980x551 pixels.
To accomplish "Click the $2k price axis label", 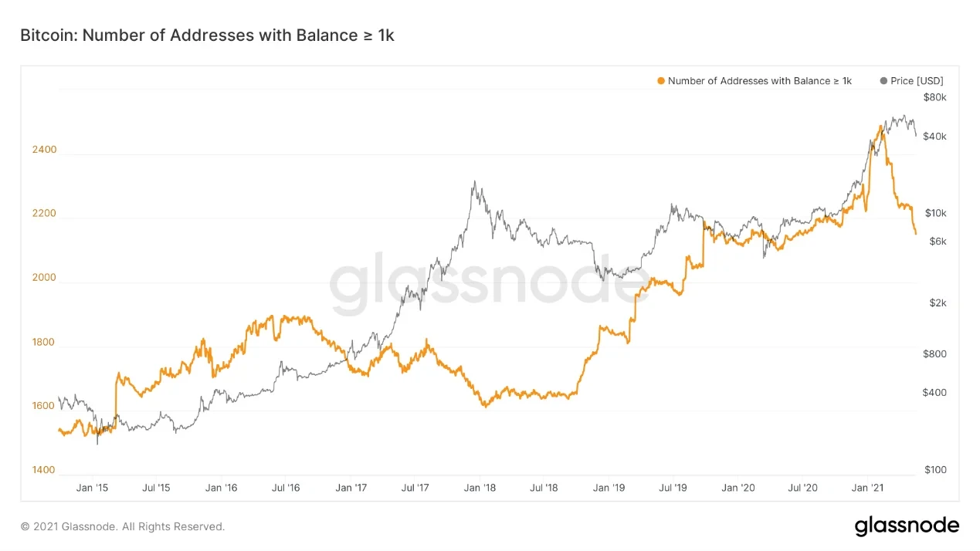I will click(x=937, y=303).
